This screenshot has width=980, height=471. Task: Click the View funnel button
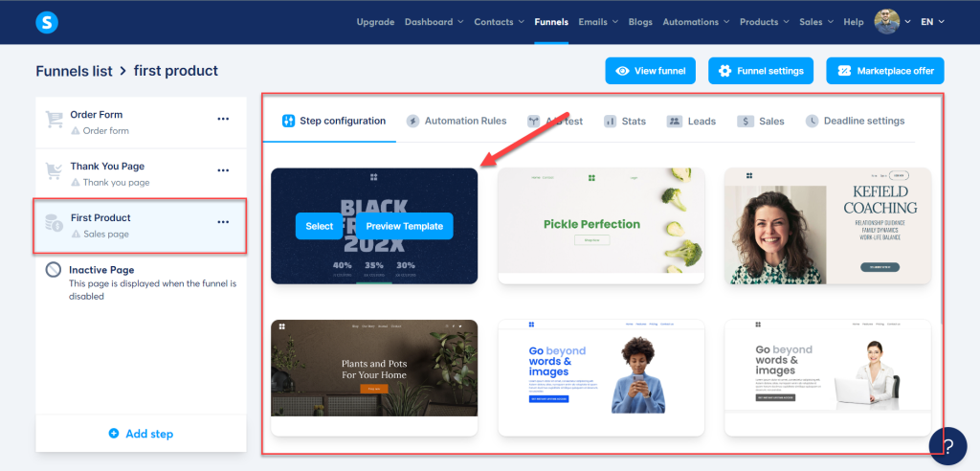650,71
